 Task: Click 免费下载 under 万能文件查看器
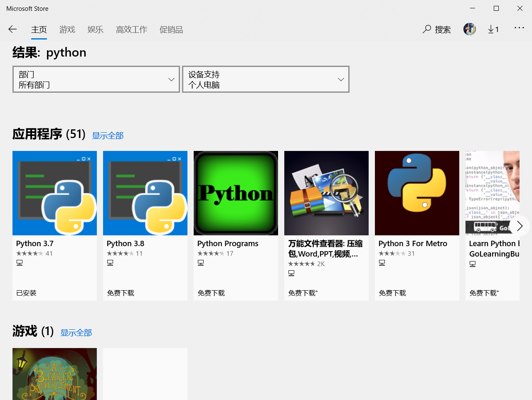click(x=303, y=293)
